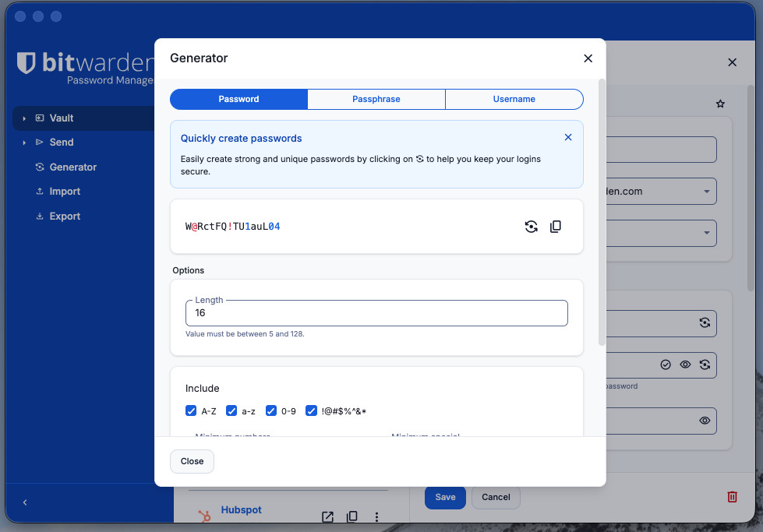Click the first text field in item editor
Screen dimensions: 763x532
[662, 150]
